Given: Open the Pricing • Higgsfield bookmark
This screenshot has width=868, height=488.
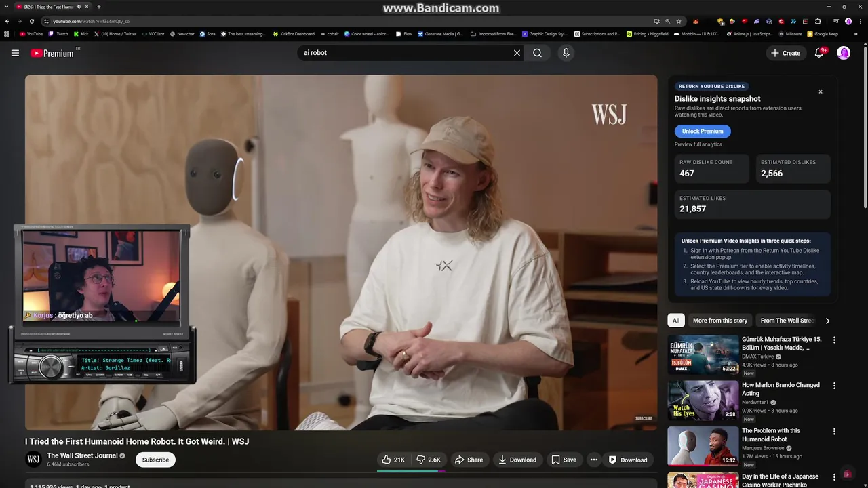Looking at the screenshot, I should click(x=648, y=33).
